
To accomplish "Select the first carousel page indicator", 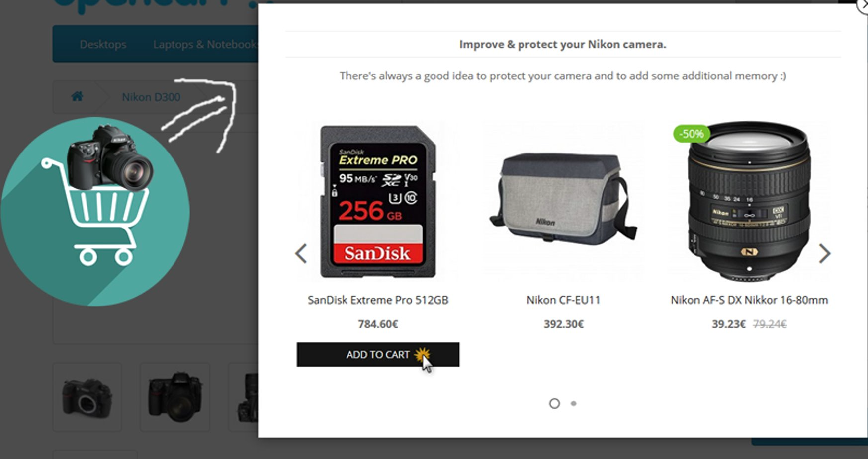I will coord(554,404).
